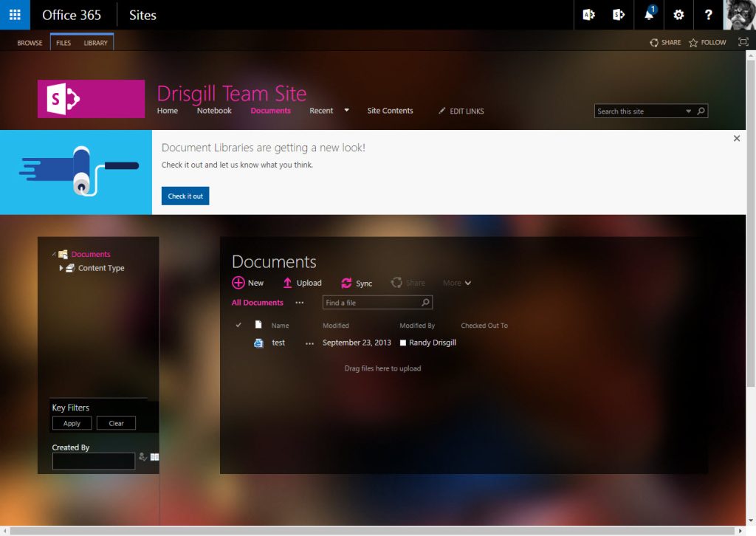The height and width of the screenshot is (536, 756).
Task: Click the Upload arrow button
Action: click(302, 283)
